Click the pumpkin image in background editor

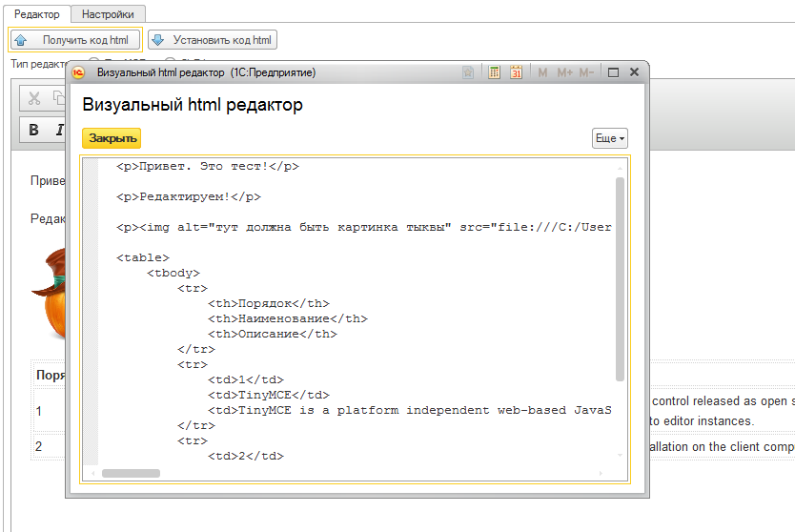(x=49, y=293)
